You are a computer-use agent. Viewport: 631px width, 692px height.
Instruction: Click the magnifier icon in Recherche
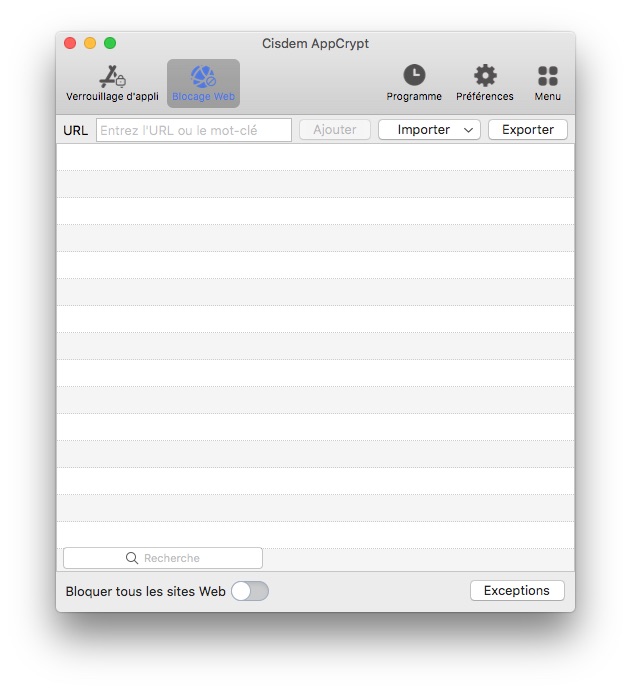(x=132, y=558)
